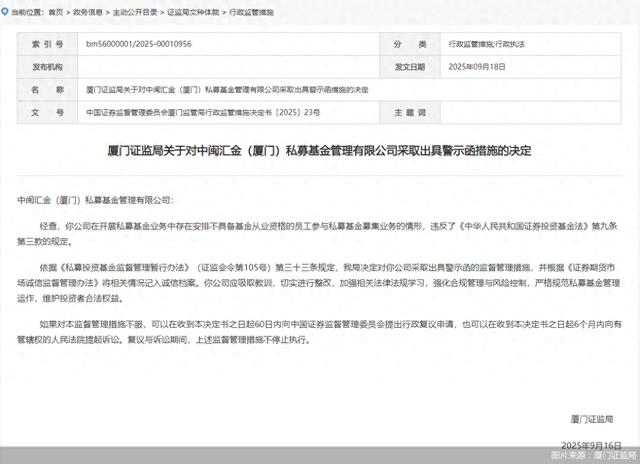Viewport: 640px width, 464px height.
Task: Click the signature 厦门证监局
Action: pyautogui.click(x=592, y=419)
